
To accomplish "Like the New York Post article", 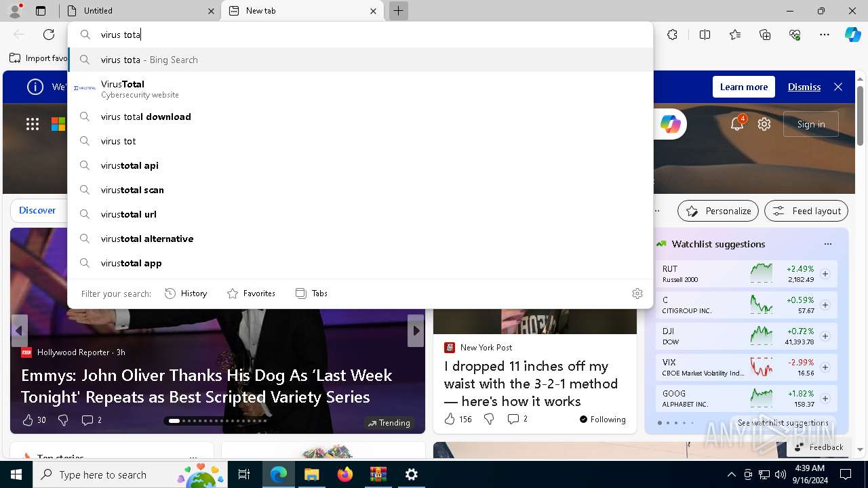I will (x=458, y=419).
